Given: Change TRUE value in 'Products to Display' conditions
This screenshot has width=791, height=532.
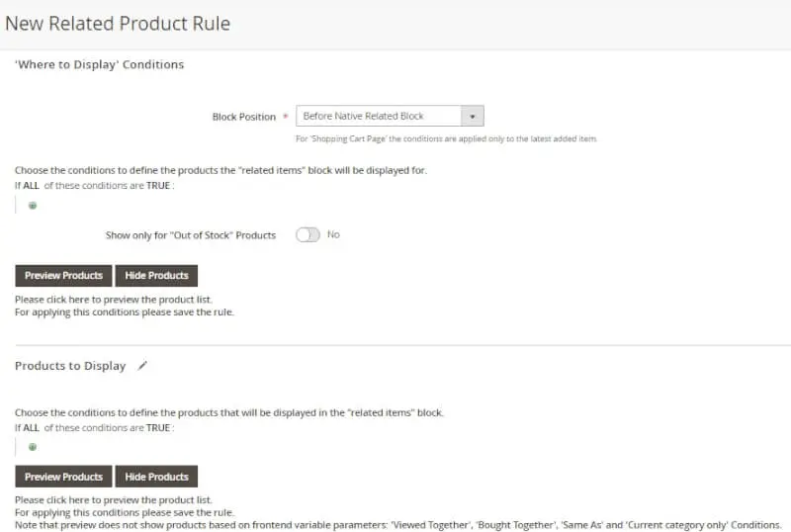Looking at the screenshot, I should coord(158,427).
